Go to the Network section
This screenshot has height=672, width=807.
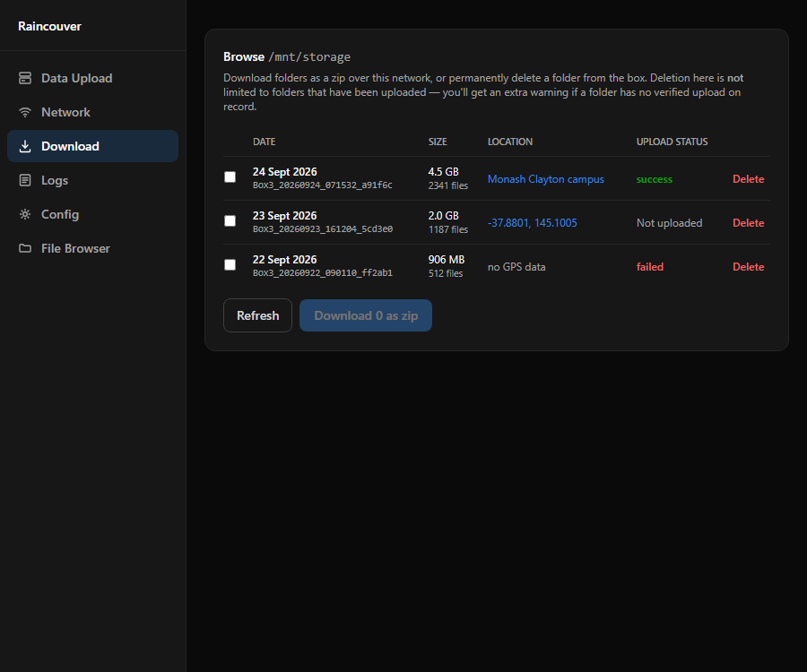[x=92, y=112]
